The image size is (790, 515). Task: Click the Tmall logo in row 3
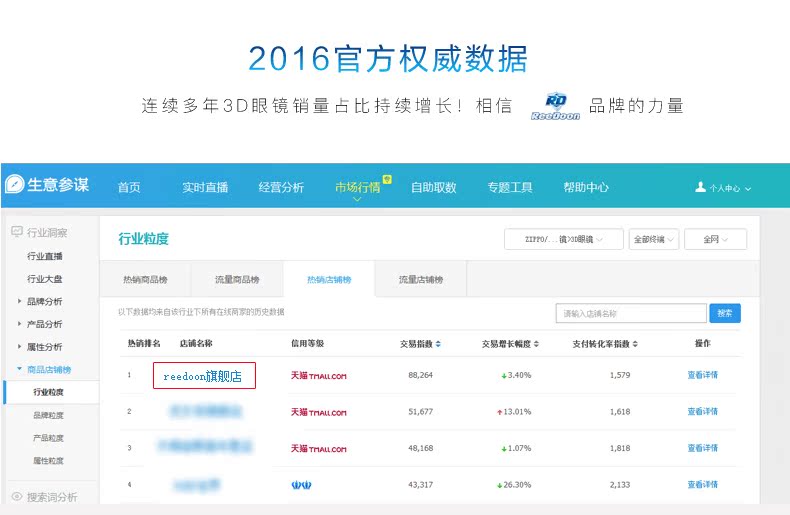pos(318,448)
